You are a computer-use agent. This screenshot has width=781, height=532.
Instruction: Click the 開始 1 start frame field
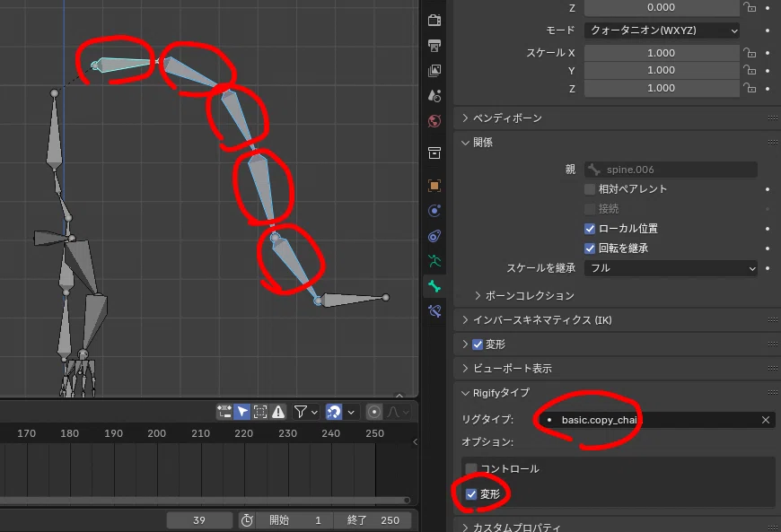294,520
